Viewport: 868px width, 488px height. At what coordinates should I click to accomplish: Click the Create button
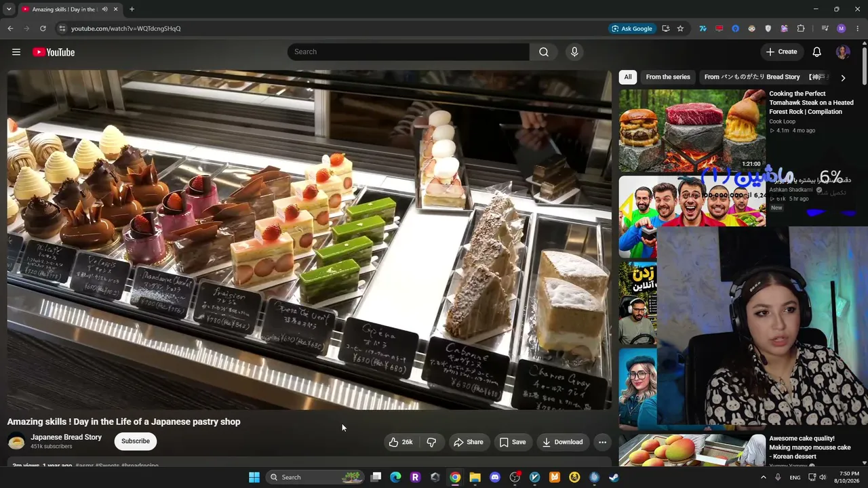click(781, 52)
